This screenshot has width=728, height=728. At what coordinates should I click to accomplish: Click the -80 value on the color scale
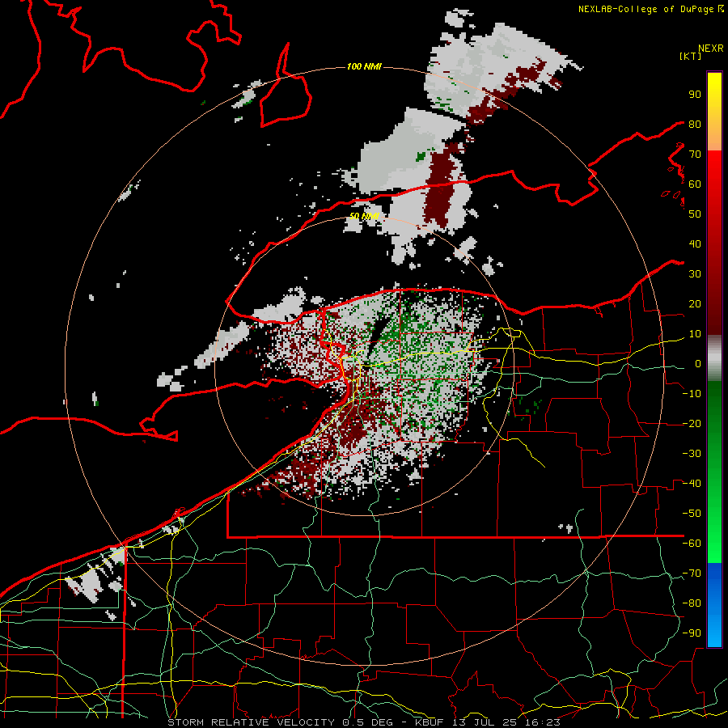pos(692,603)
